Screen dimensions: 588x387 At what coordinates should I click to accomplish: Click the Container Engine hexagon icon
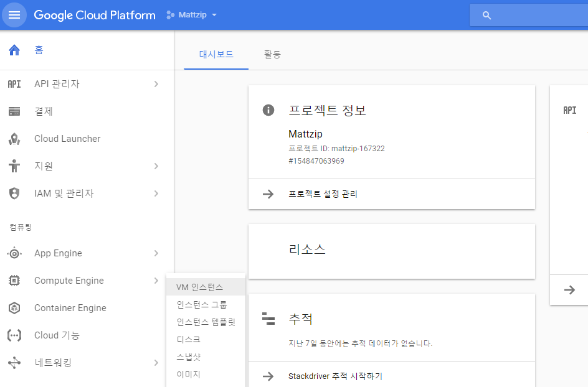coord(14,308)
